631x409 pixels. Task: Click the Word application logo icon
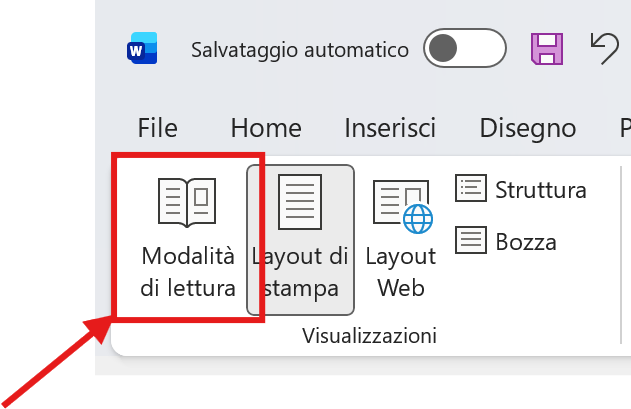pos(142,48)
